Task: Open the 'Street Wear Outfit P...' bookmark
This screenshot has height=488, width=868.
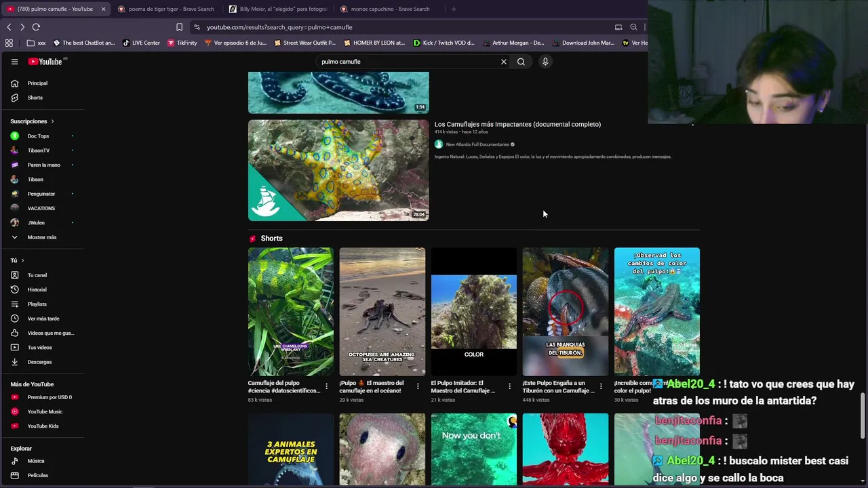Action: pos(304,43)
